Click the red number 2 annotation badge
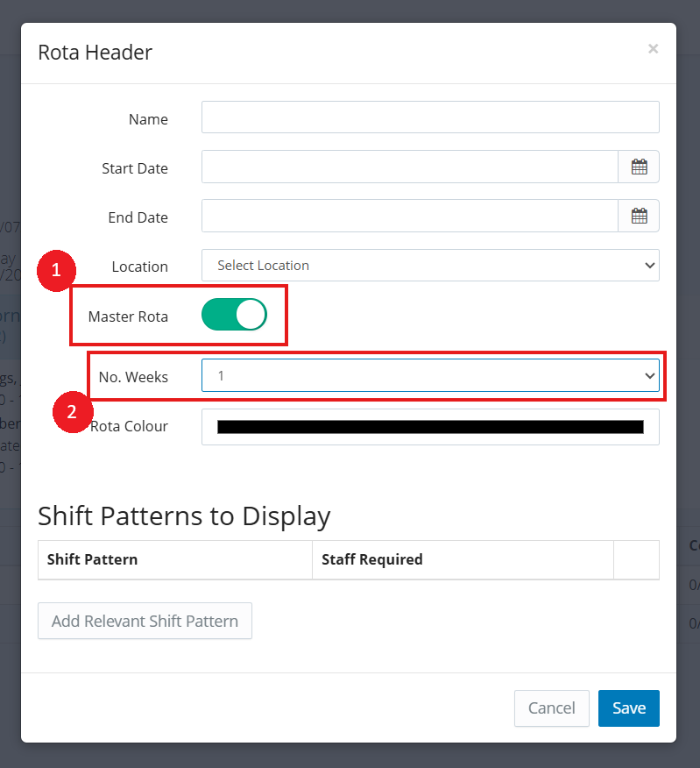 tap(74, 412)
